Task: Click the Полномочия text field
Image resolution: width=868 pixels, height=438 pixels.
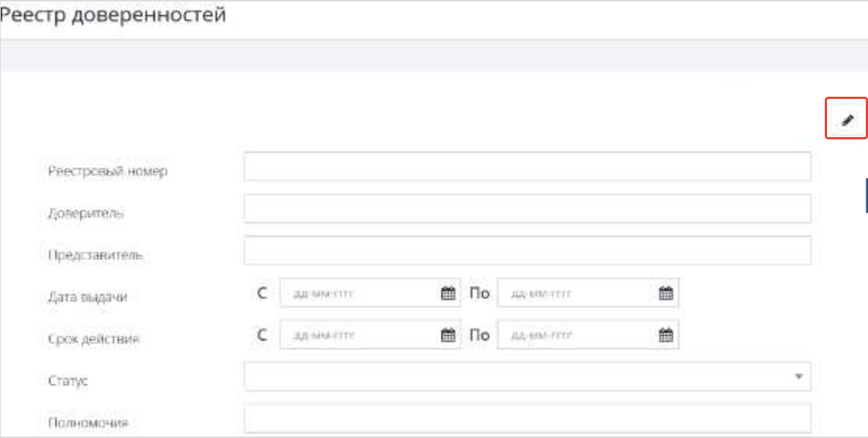Action: 526,418
